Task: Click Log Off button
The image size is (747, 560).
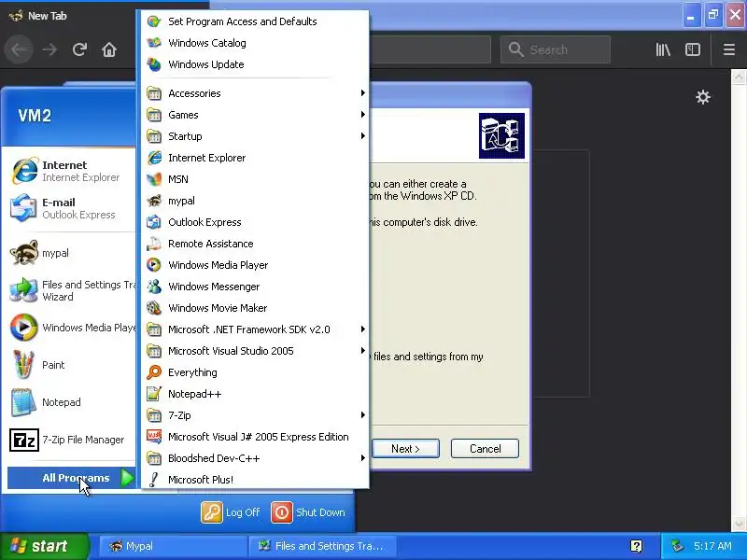Action: click(231, 512)
